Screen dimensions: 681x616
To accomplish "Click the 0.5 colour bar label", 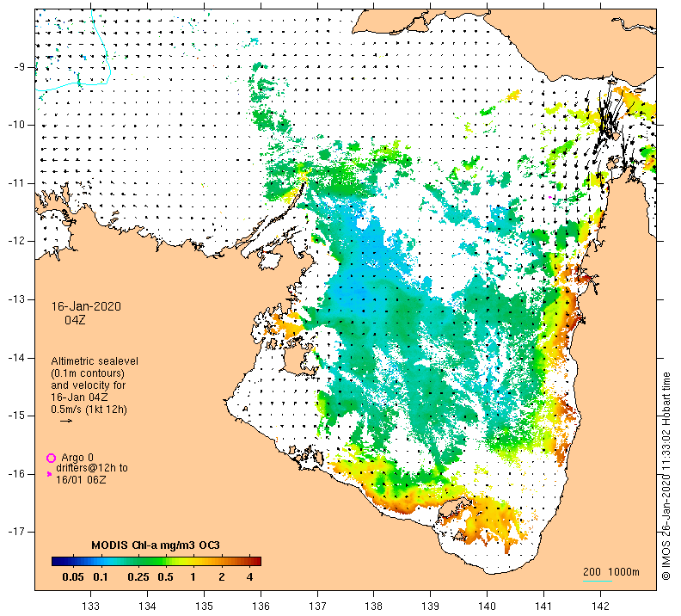I will [x=165, y=577].
